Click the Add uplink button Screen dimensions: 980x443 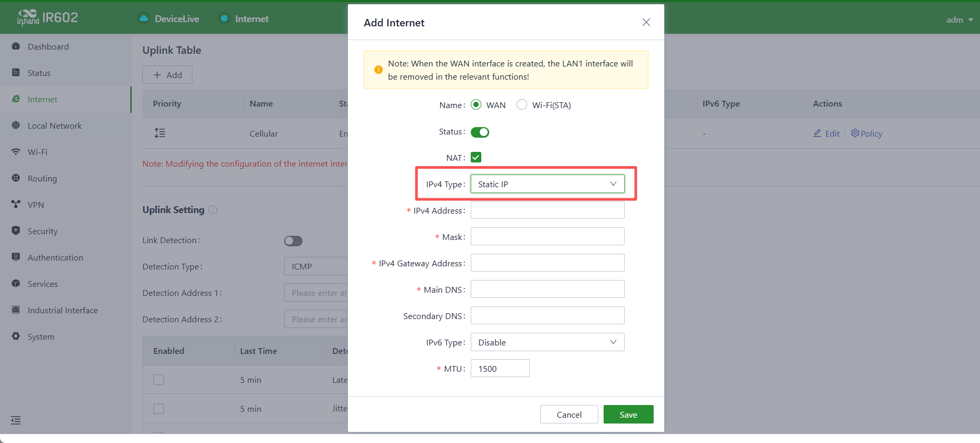click(167, 75)
